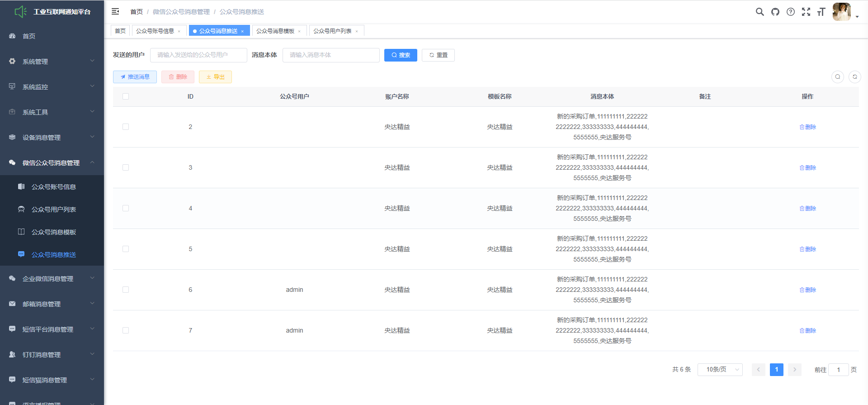The image size is (868, 405).
Task: Click the 短信平台消息管理 message icon
Action: pos(12,329)
